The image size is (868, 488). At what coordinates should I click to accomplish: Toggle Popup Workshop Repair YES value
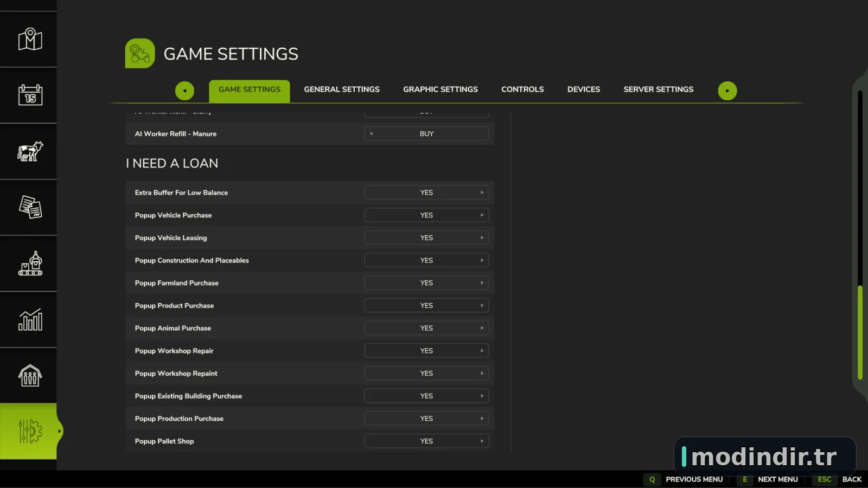(x=426, y=351)
